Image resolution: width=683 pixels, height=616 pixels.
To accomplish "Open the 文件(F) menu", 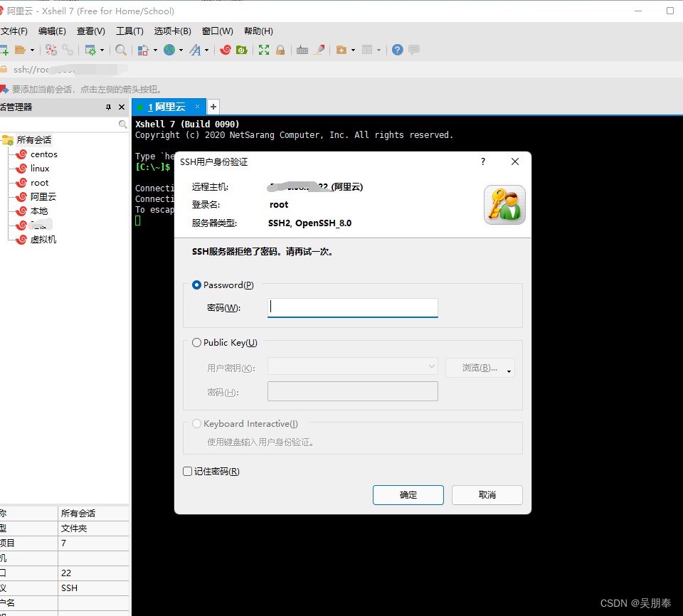I will point(14,31).
